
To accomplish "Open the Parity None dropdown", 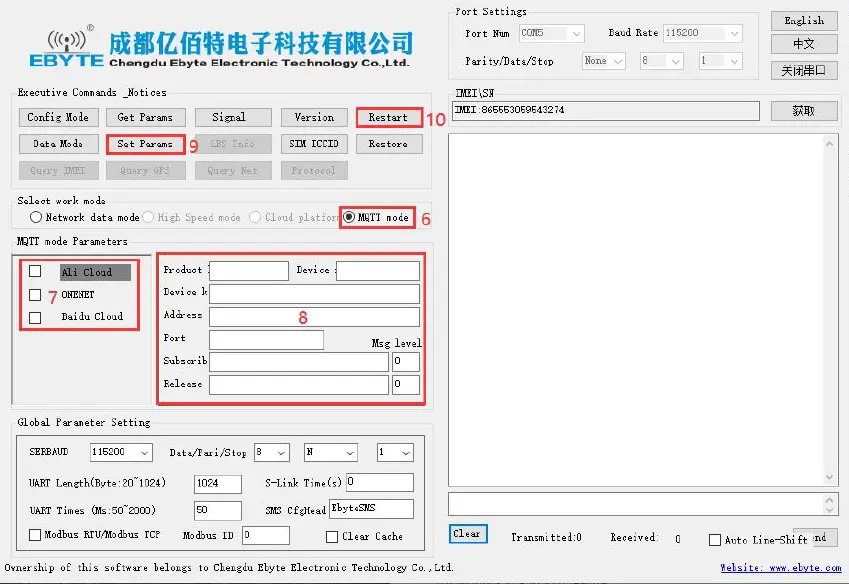I will [604, 61].
